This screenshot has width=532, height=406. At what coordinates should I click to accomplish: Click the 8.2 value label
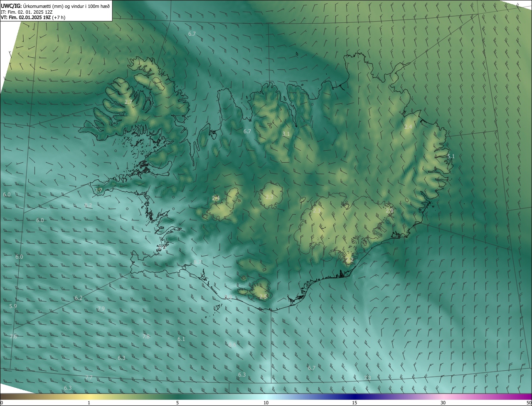[88, 205]
